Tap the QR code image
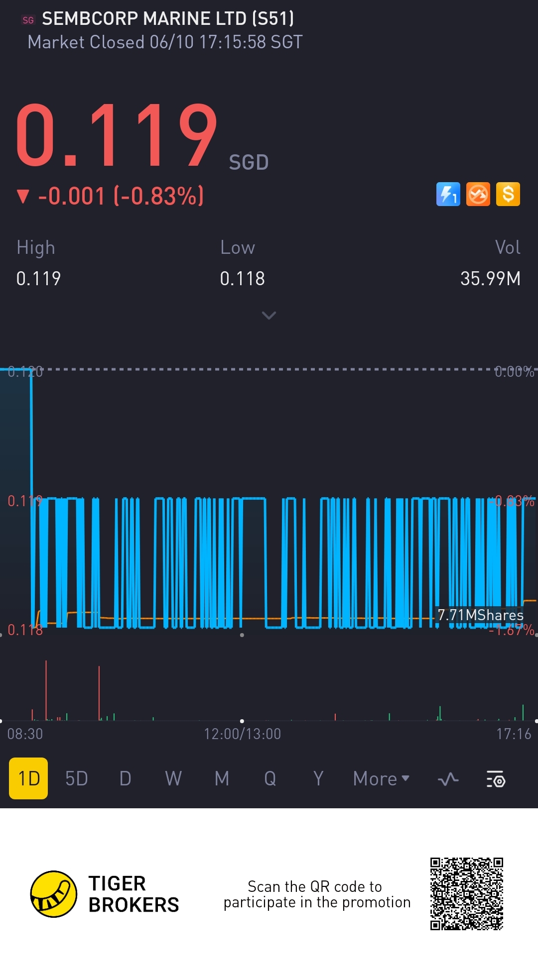The image size is (538, 980). click(467, 894)
